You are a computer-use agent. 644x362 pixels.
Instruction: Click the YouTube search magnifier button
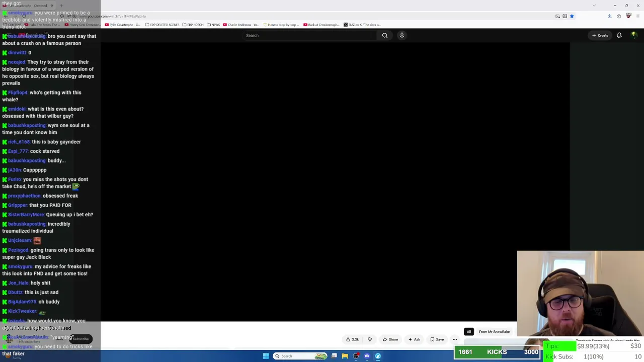click(x=385, y=35)
